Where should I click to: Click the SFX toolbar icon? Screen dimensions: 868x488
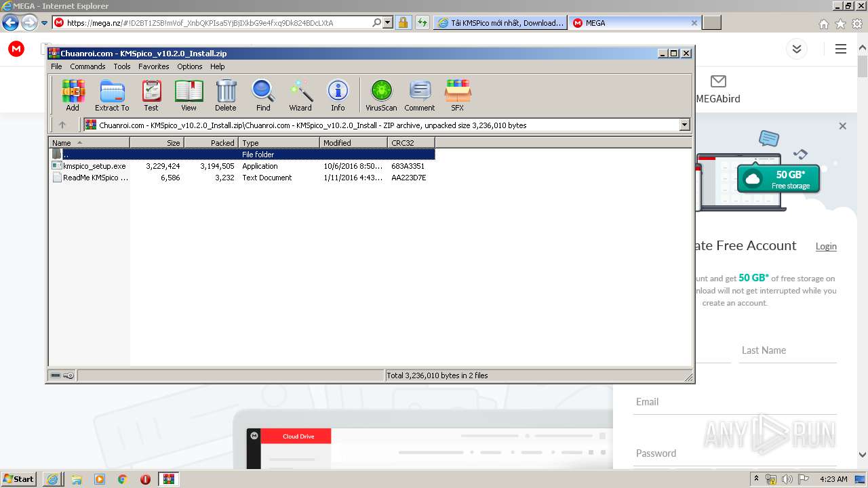coord(458,95)
